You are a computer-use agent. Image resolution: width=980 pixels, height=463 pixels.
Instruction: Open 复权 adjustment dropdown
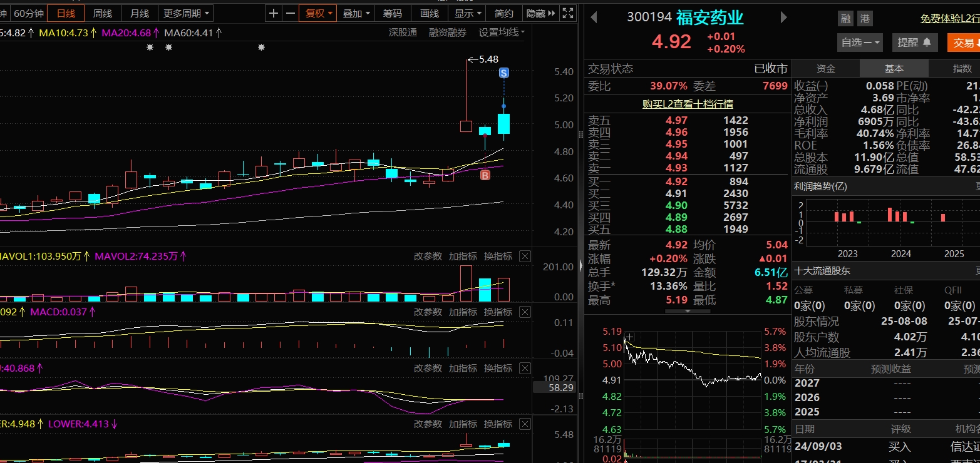[318, 13]
